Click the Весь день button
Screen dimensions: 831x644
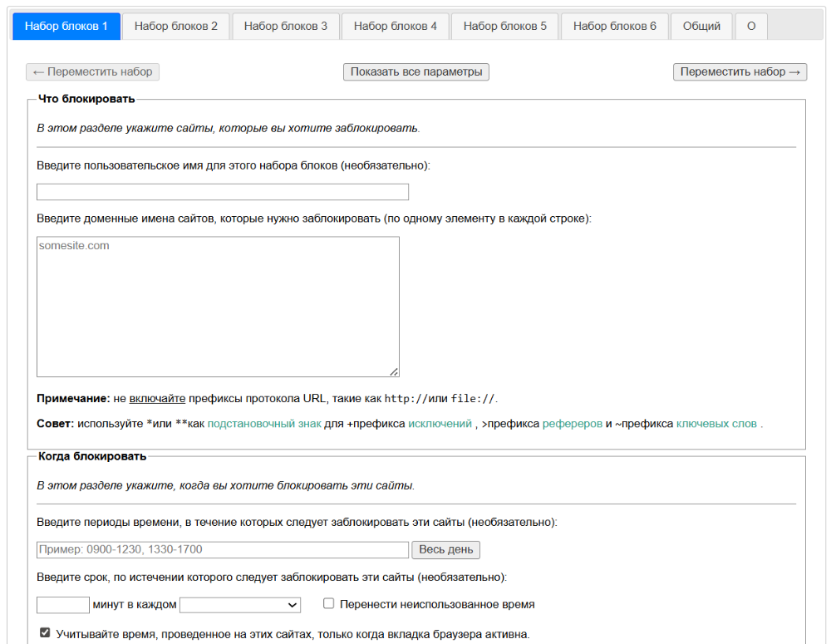pyautogui.click(x=446, y=550)
